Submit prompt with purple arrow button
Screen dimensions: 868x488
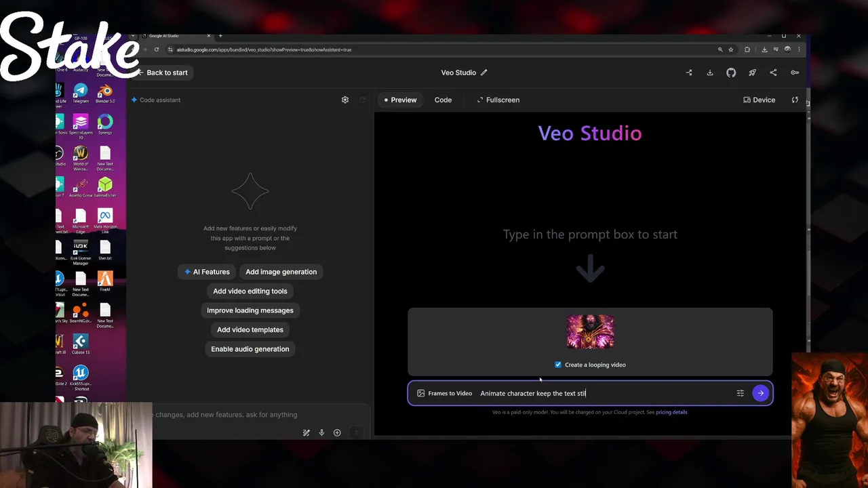click(761, 393)
